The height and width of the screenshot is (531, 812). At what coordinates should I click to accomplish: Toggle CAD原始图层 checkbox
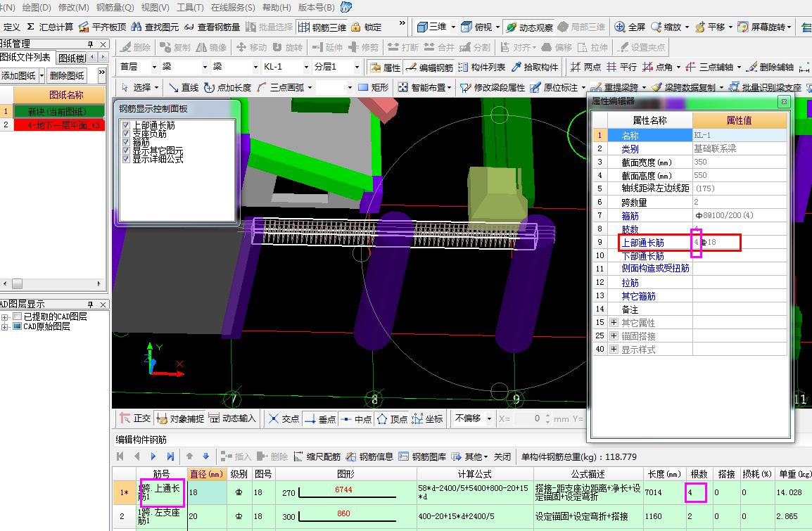tap(17, 326)
